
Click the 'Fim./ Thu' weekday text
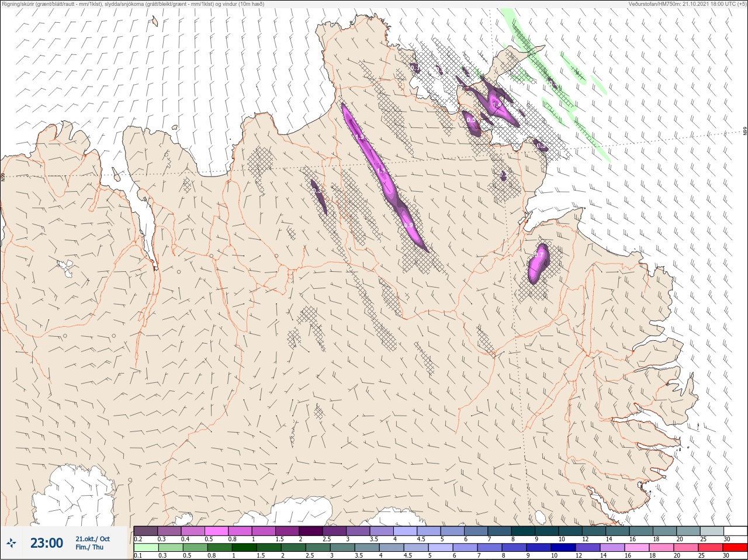click(89, 547)
